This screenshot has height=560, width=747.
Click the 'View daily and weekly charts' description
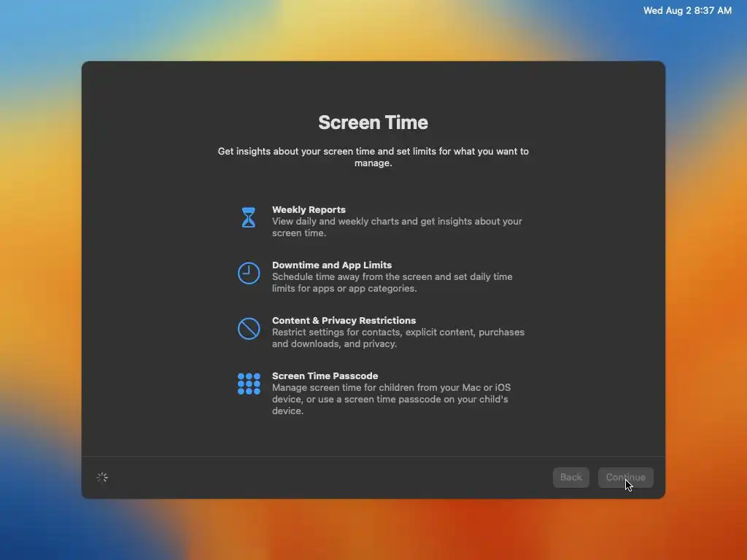click(x=397, y=227)
